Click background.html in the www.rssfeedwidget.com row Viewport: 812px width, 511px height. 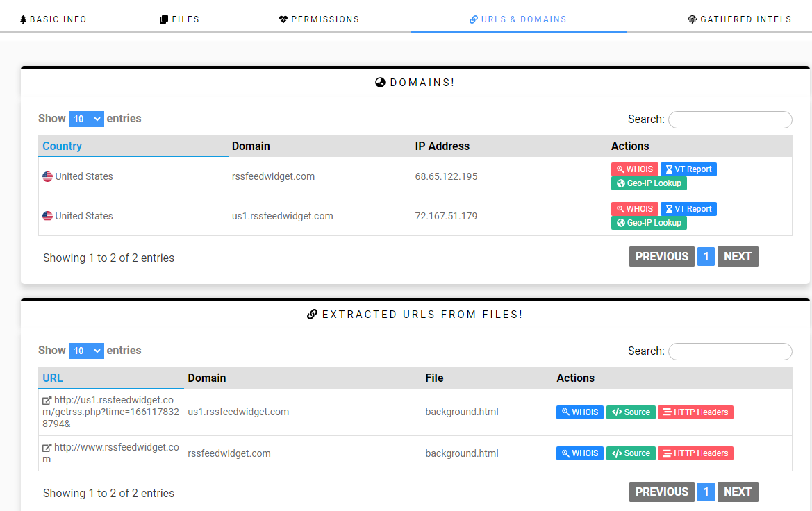click(462, 453)
